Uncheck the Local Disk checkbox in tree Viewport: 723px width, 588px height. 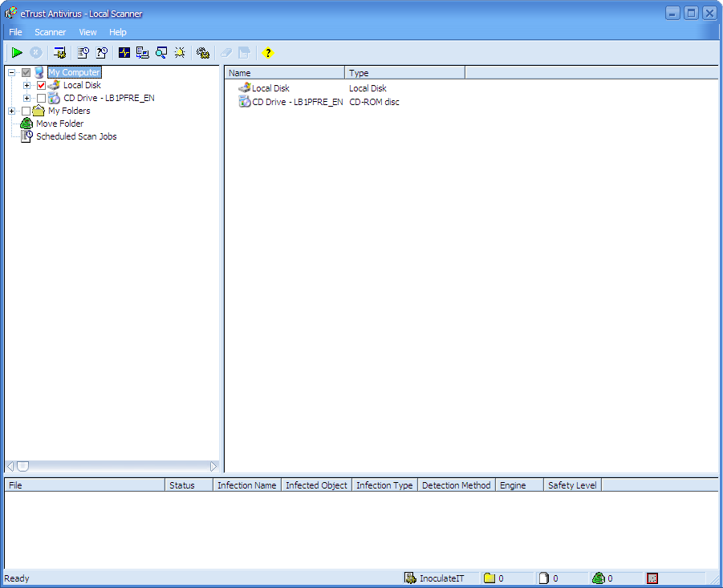tap(41, 85)
